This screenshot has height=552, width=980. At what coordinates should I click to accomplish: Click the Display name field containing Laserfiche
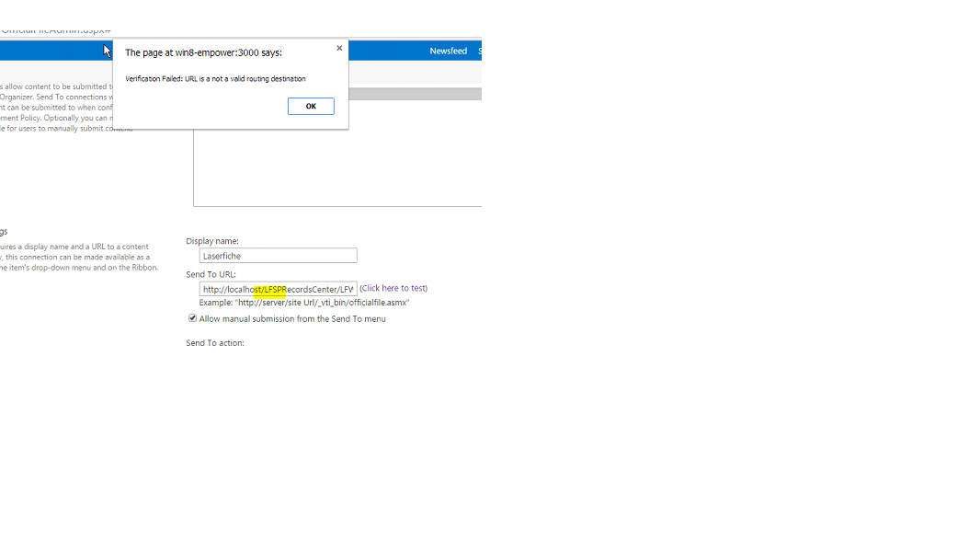pos(278,256)
